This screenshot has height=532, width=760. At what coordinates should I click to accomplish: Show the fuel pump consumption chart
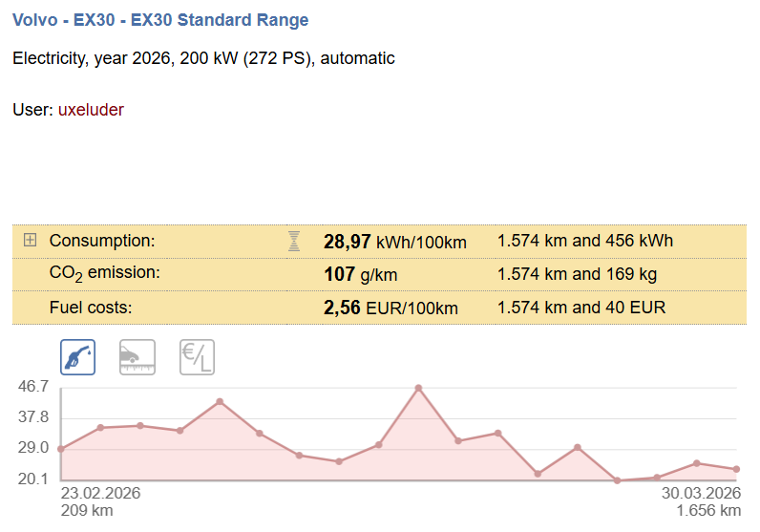(x=78, y=357)
